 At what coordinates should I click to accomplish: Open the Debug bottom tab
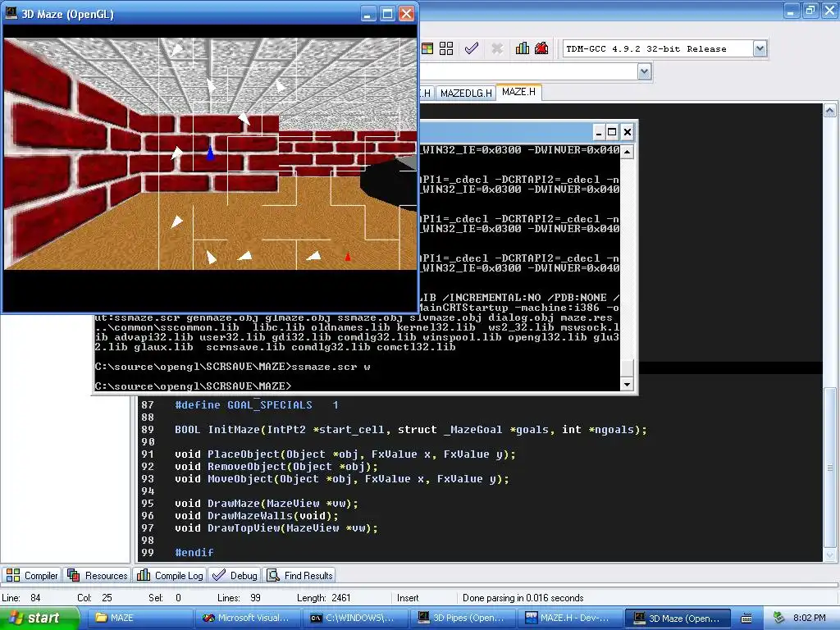235,575
